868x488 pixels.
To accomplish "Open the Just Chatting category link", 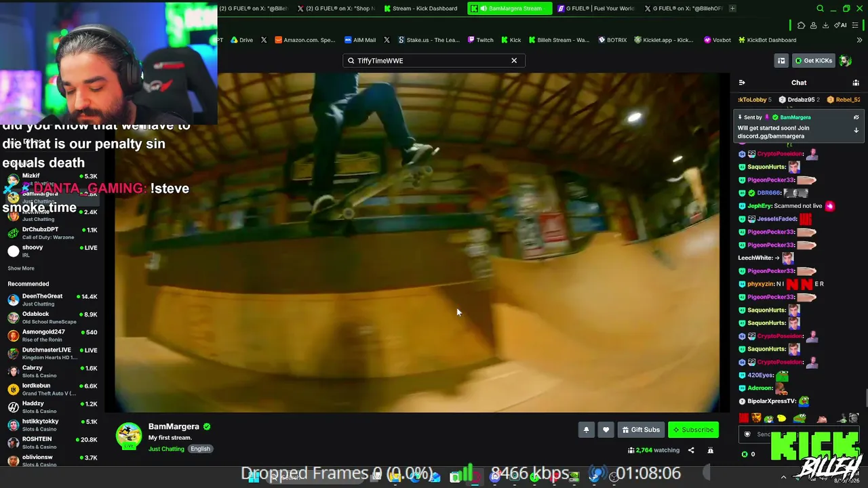I will tap(166, 449).
